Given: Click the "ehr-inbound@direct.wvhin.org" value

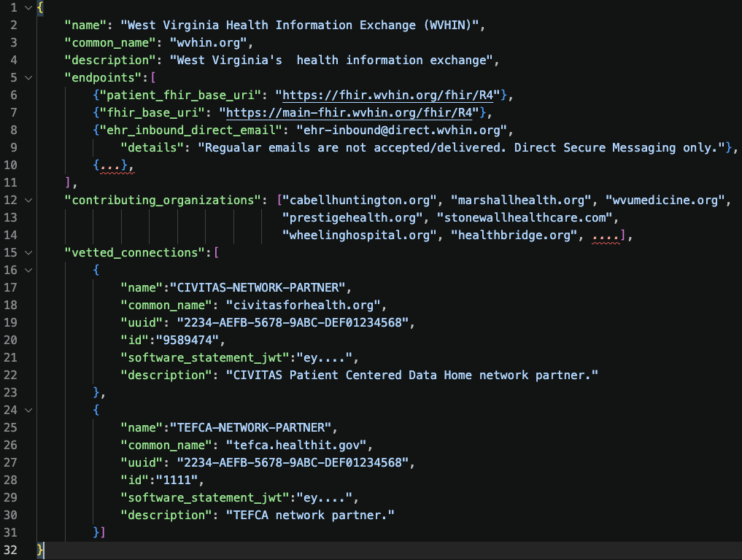Looking at the screenshot, I should (401, 130).
